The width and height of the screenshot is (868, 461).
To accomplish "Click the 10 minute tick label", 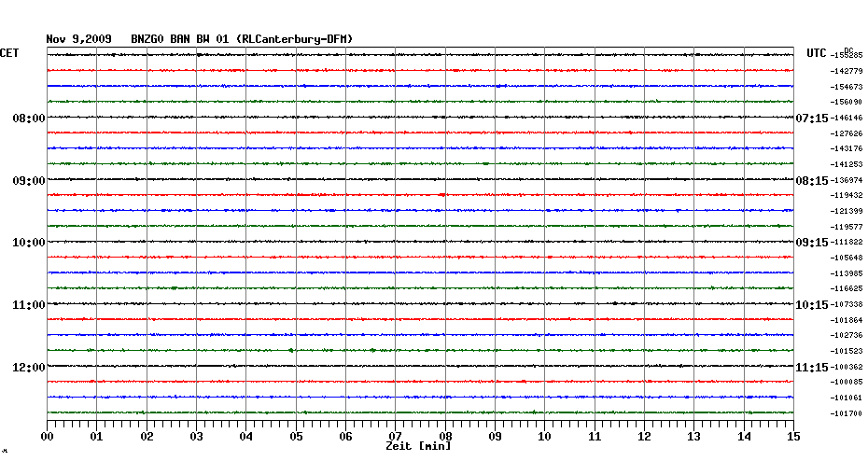I will (x=544, y=436).
